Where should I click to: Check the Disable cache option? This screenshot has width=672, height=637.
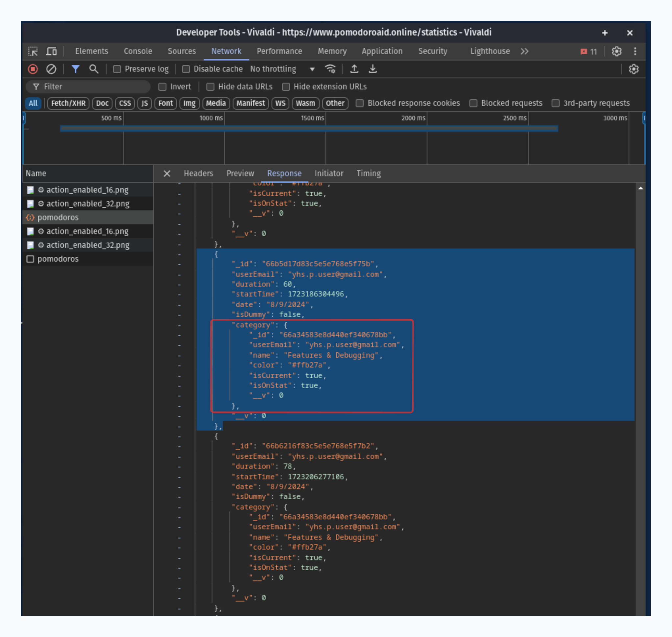click(186, 69)
